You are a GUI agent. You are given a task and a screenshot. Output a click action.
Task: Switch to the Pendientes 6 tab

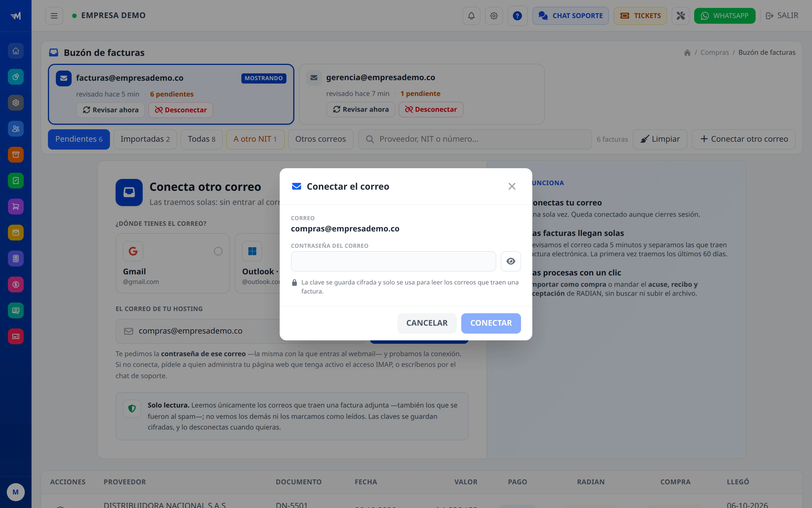click(x=79, y=139)
